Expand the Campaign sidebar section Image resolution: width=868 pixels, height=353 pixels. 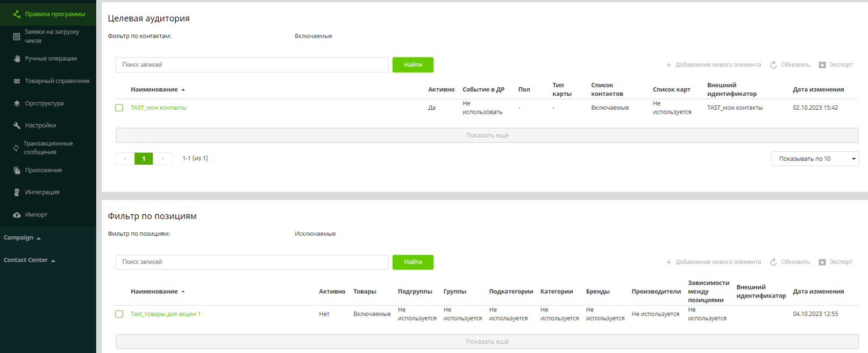[22, 238]
